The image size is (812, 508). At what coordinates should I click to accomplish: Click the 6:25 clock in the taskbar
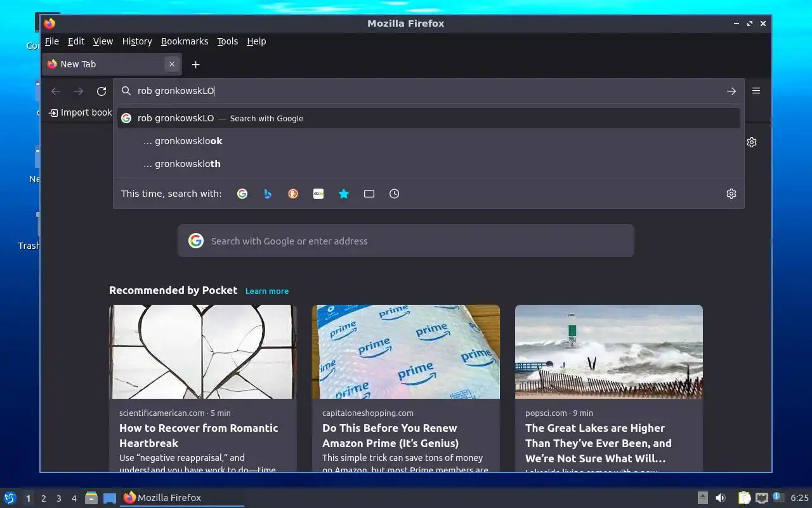[x=799, y=498]
